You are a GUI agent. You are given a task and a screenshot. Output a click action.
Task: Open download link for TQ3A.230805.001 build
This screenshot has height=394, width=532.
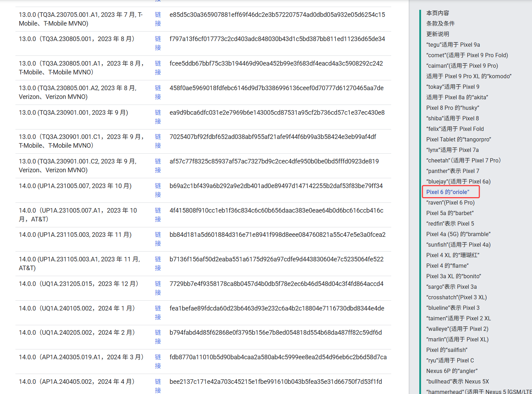coord(158,43)
